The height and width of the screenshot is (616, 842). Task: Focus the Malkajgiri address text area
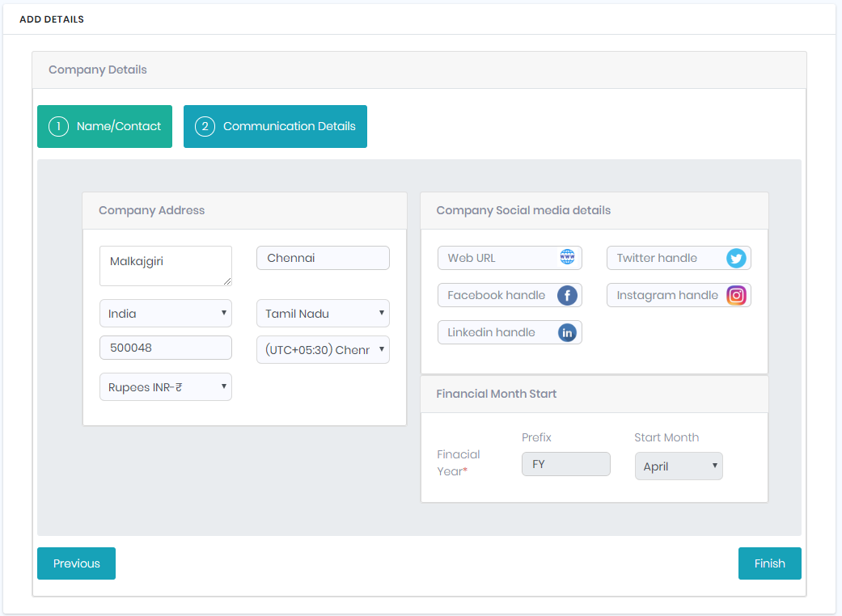tap(165, 266)
